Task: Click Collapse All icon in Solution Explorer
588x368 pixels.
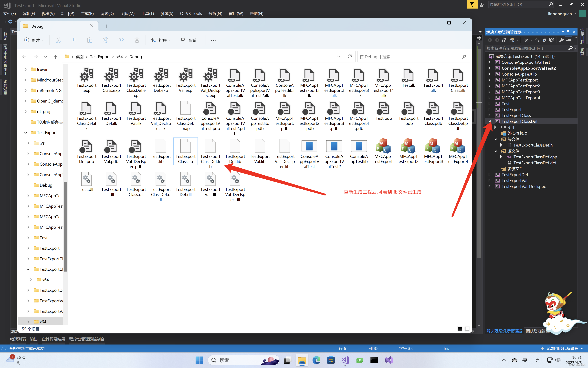Action: [x=544, y=40]
